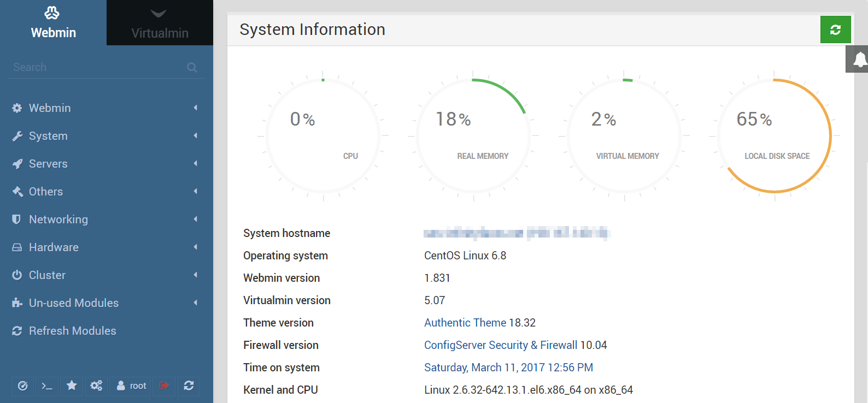Click the System wrench icon
This screenshot has height=403, width=868.
pyautogui.click(x=17, y=136)
